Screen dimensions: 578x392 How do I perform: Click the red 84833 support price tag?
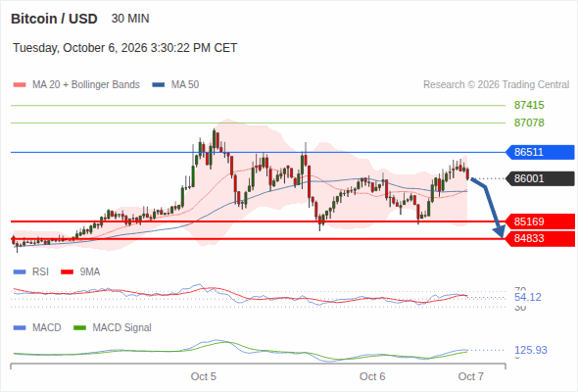(540, 238)
